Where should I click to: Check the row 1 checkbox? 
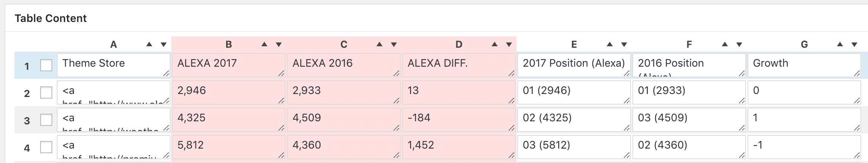coord(46,65)
